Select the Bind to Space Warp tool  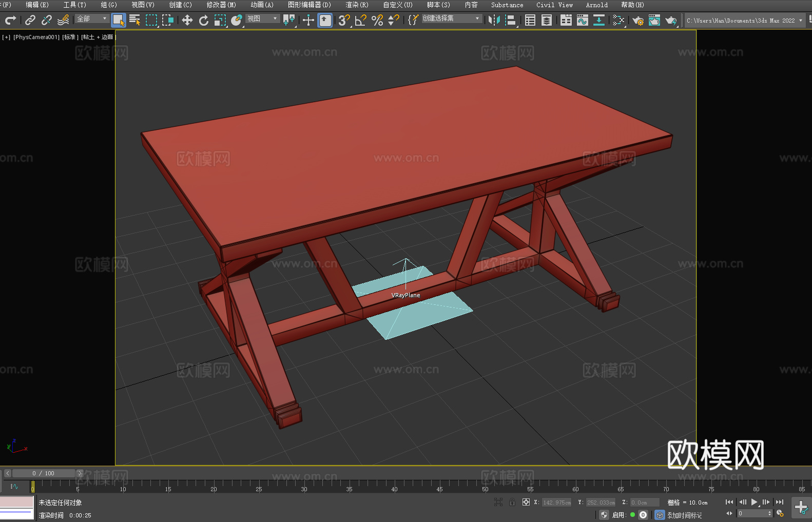click(63, 20)
